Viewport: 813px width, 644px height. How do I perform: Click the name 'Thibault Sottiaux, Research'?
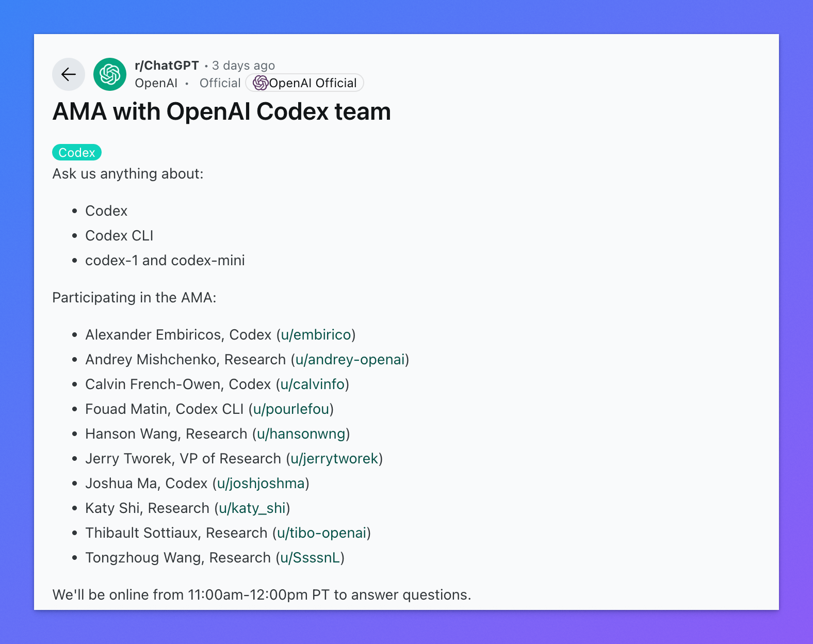[x=176, y=533]
